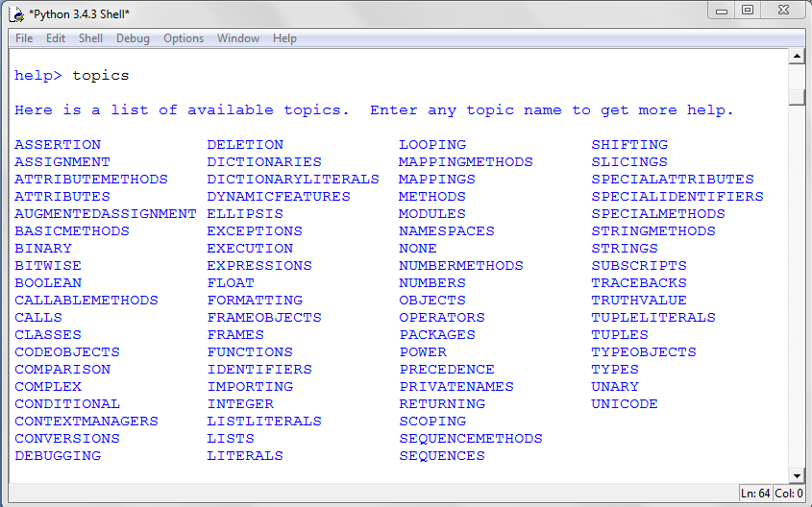812x507 pixels.
Task: Click the TRACEBACKS topic text
Action: 639,283
